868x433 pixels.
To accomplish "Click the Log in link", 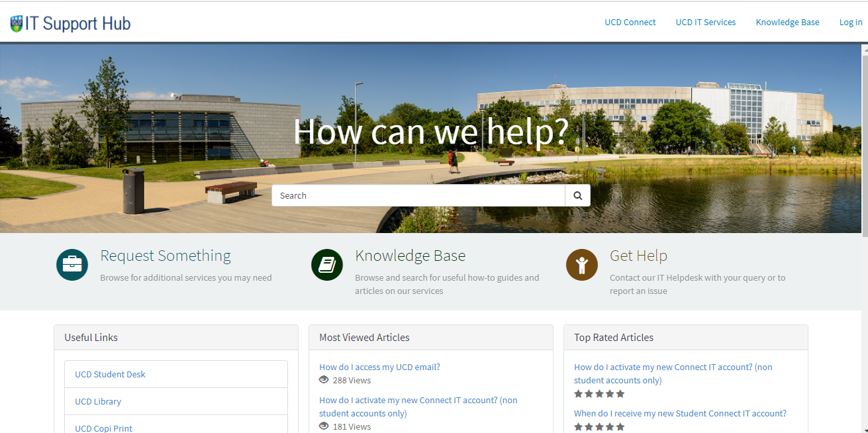I will pyautogui.click(x=850, y=22).
